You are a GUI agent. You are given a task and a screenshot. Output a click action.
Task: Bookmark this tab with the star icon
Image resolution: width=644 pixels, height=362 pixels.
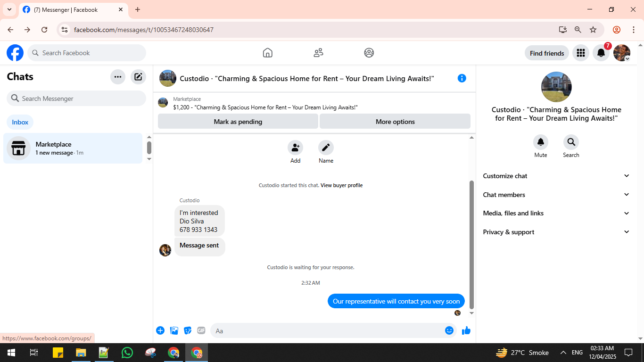593,30
